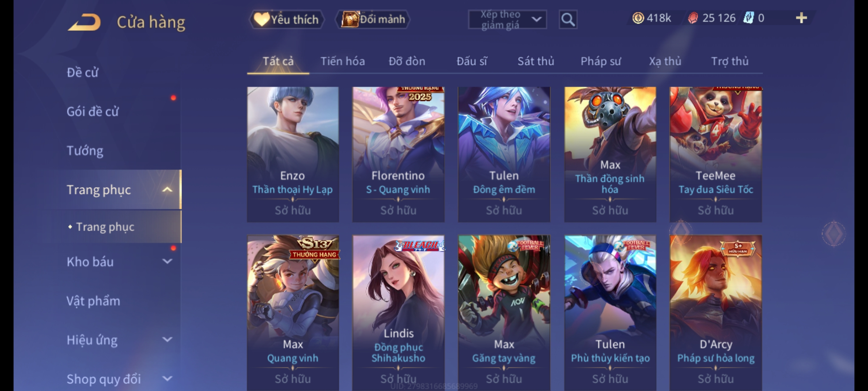
Task: Tap the back arrow icon beside Cửa hàng
Action: tap(84, 22)
